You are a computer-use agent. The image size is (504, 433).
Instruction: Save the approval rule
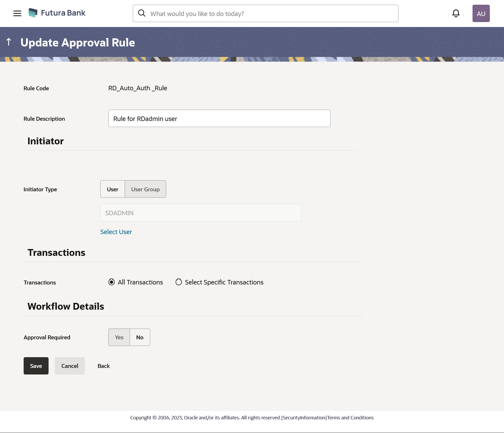(36, 366)
